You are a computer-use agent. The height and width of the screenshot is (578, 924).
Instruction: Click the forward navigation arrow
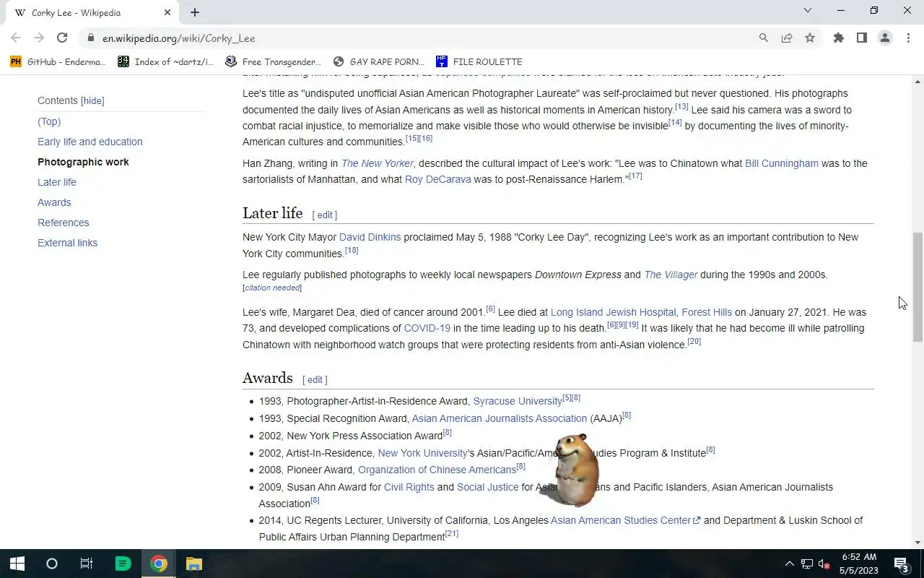39,38
